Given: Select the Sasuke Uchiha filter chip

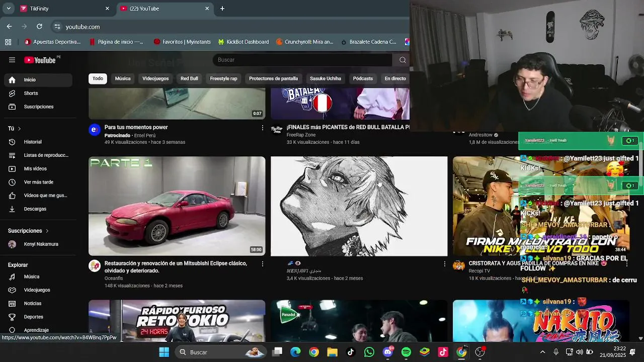Looking at the screenshot, I should tap(326, 78).
